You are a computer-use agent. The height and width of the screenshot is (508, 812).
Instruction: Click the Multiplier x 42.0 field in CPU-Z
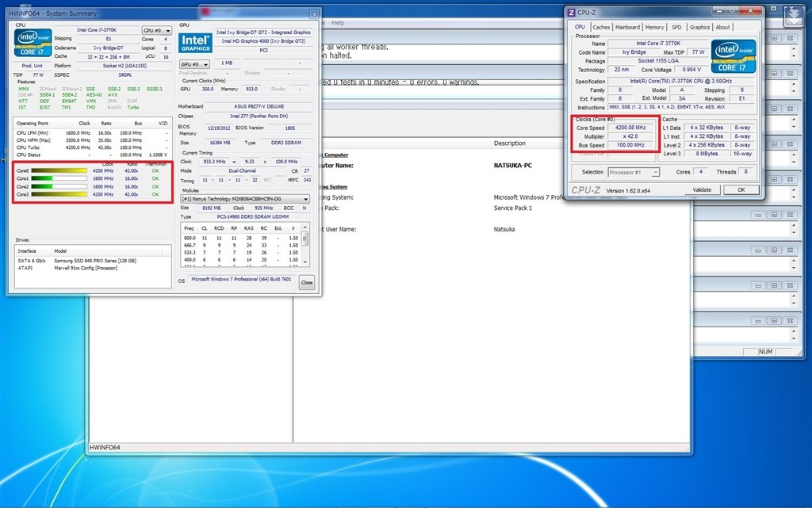[x=630, y=136]
